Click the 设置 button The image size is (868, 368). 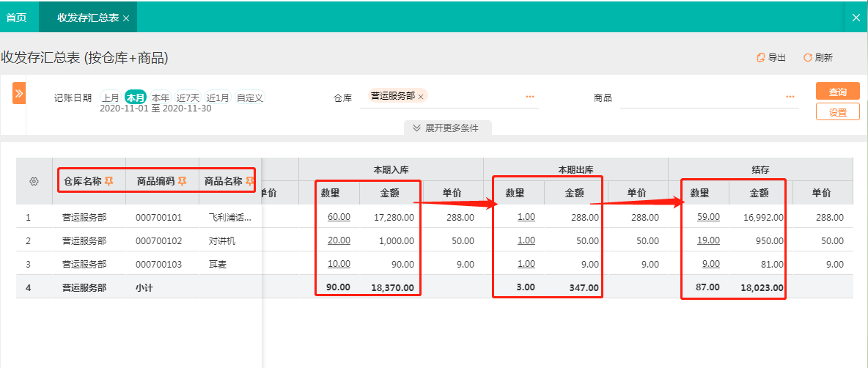click(837, 111)
